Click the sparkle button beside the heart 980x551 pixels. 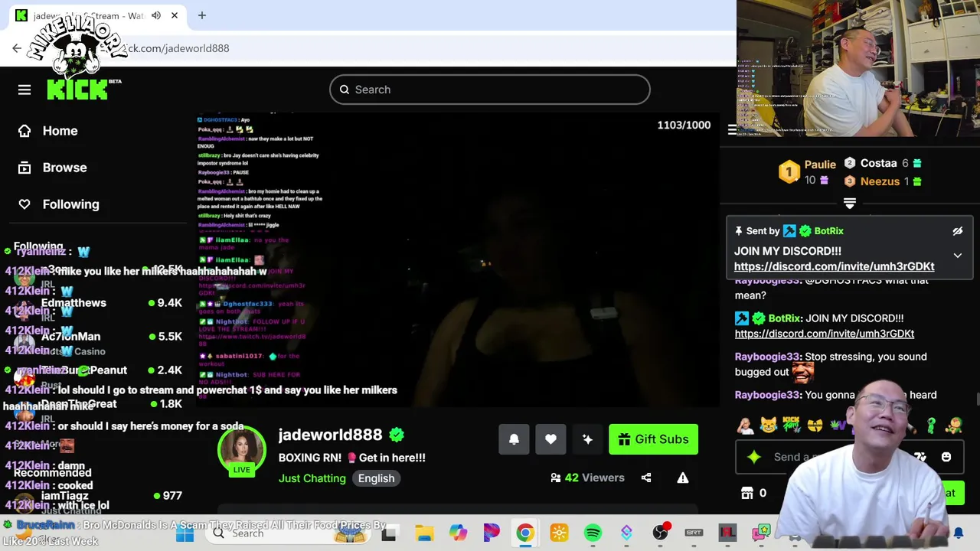tap(587, 439)
